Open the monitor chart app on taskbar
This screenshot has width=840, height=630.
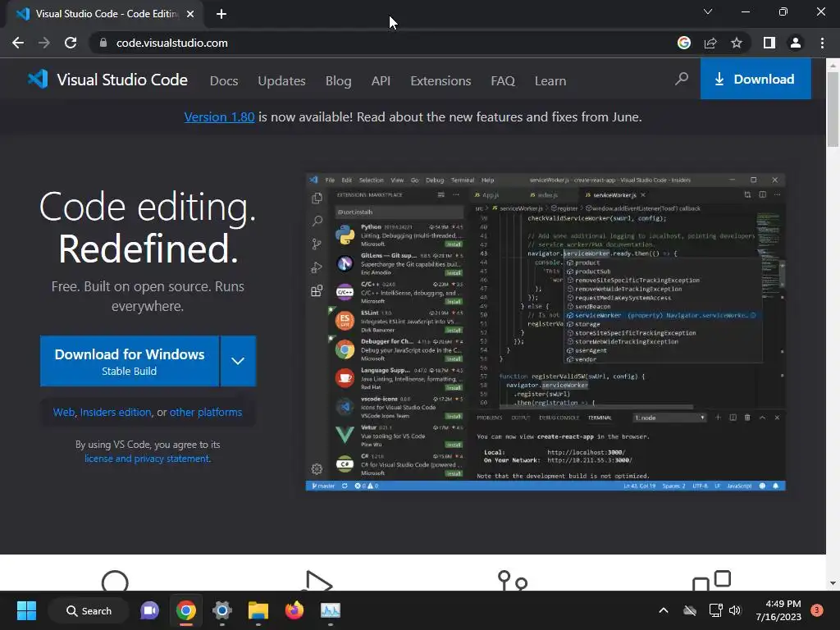point(331,610)
